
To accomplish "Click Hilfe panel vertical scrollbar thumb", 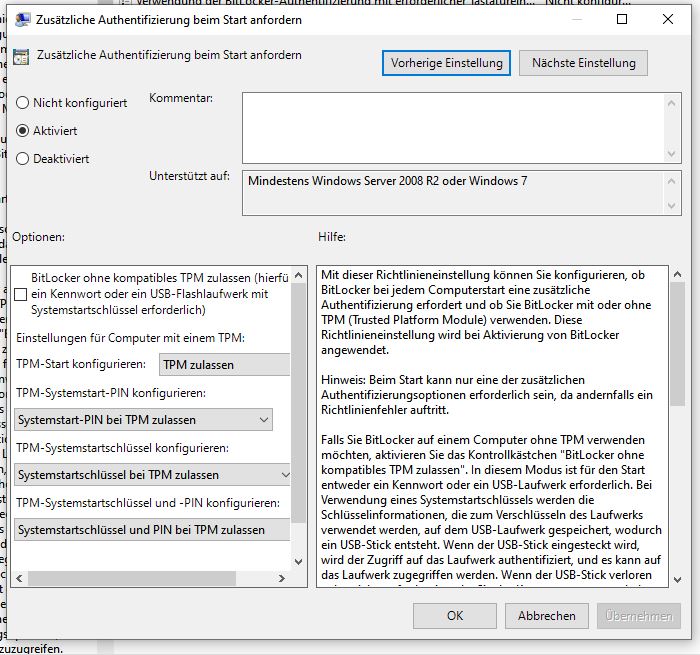I will pos(677,344).
